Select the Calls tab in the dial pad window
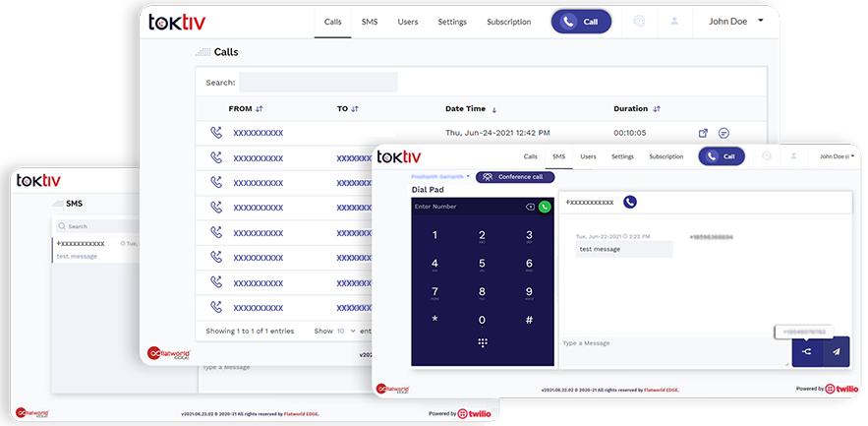868x426 pixels. point(530,156)
